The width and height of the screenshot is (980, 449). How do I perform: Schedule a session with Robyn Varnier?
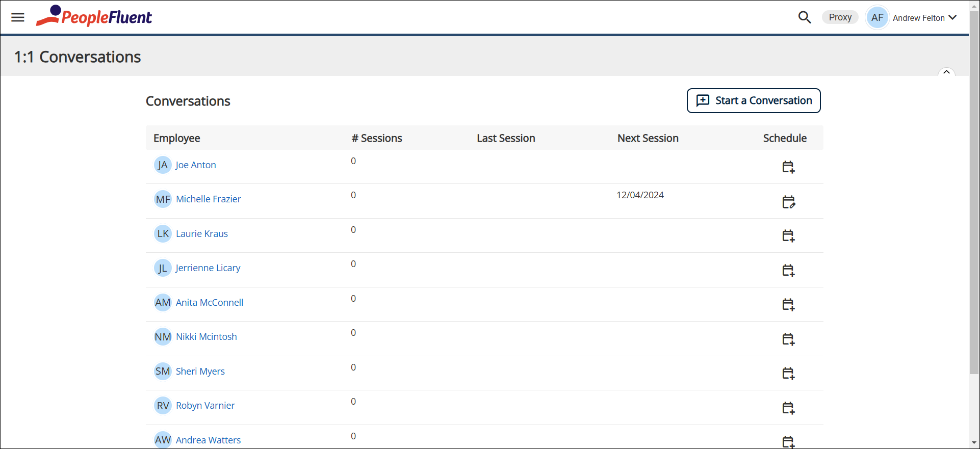(788, 408)
